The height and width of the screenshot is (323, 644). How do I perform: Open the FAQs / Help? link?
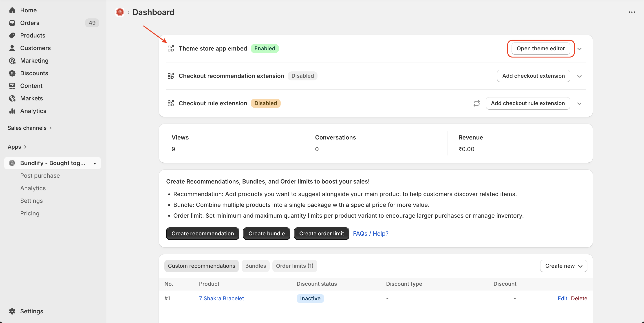371,234
